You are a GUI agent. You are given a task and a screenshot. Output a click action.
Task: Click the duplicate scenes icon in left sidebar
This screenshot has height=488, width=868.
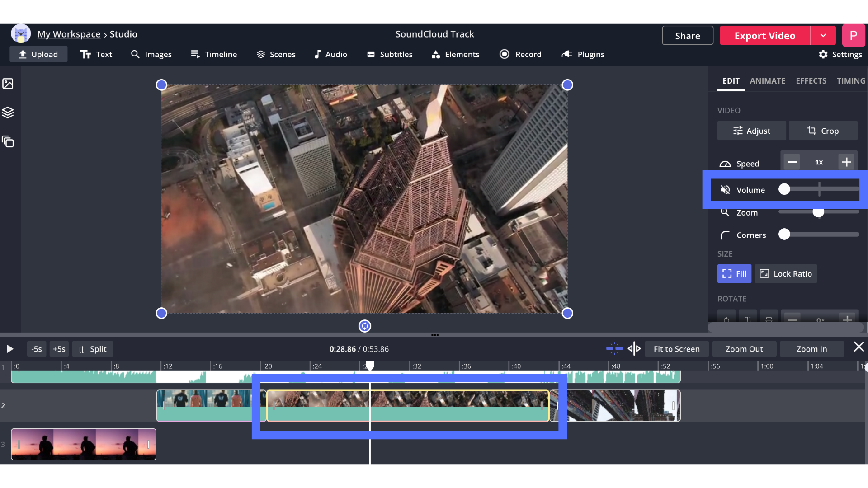click(x=8, y=142)
